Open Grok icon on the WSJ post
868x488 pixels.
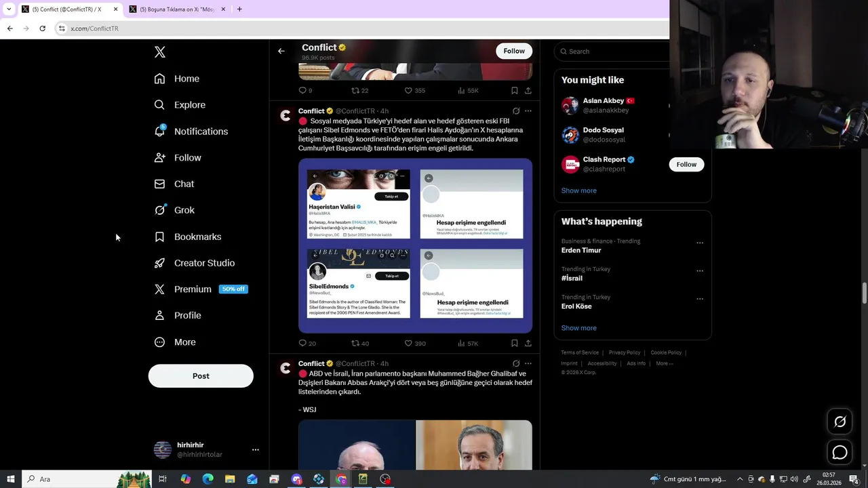pos(516,364)
